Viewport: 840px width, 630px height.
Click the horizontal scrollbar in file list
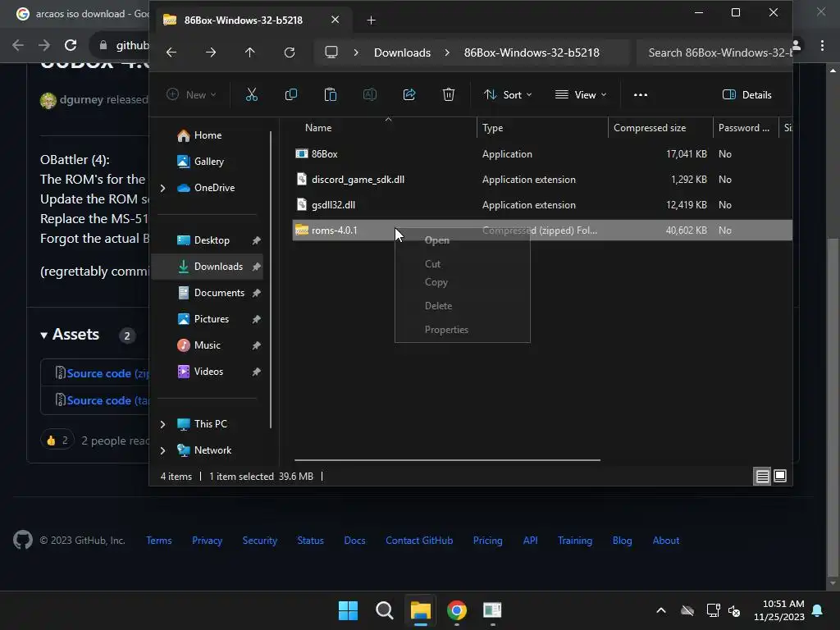[447, 459]
